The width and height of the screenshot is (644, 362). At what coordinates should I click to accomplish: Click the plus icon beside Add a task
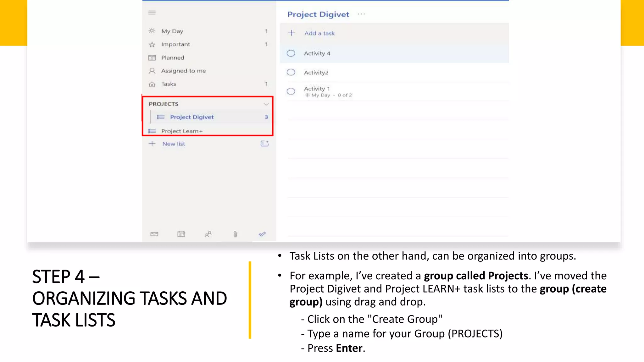click(291, 33)
